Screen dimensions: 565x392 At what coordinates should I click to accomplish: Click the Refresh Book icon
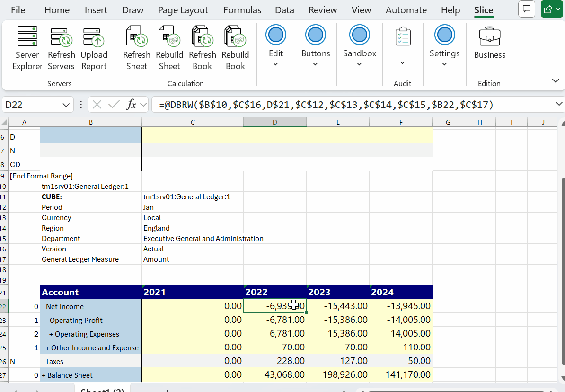(x=202, y=48)
